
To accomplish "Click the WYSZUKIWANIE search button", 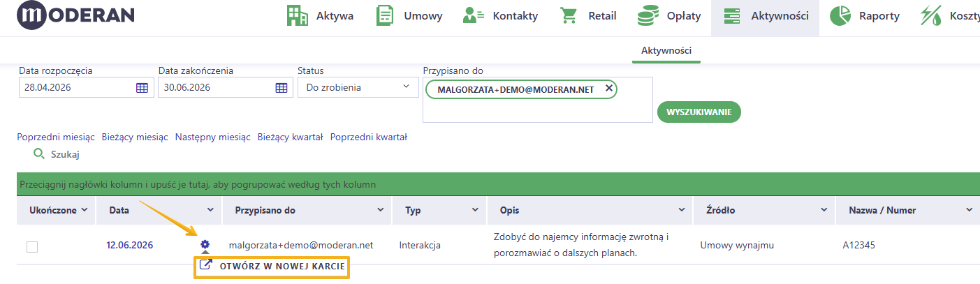I will (699, 112).
